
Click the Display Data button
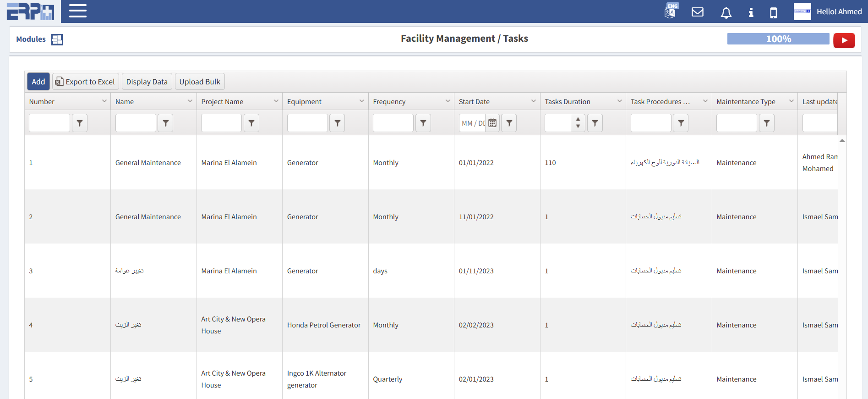(x=147, y=82)
